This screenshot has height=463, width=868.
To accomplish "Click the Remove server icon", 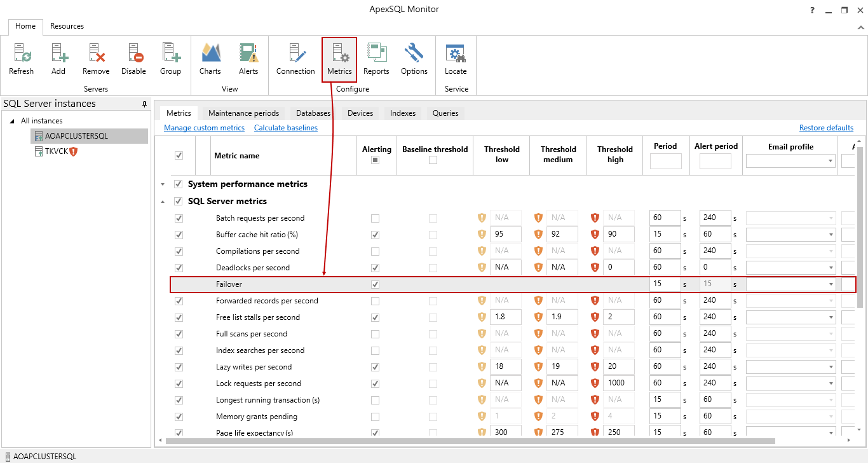I will tap(96, 53).
